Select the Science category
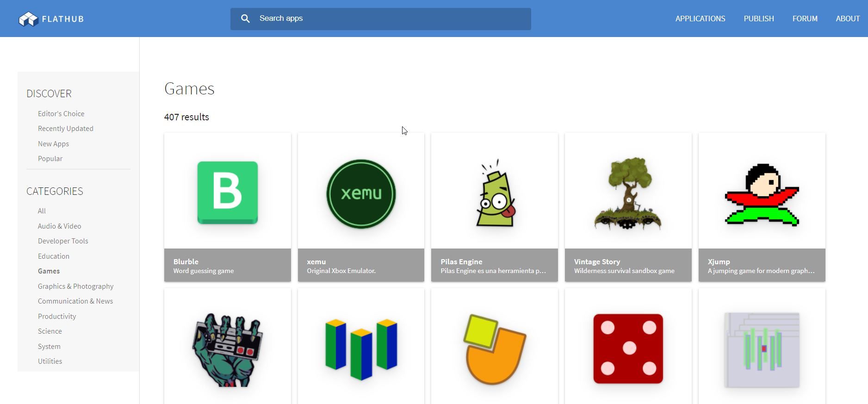 [x=50, y=331]
